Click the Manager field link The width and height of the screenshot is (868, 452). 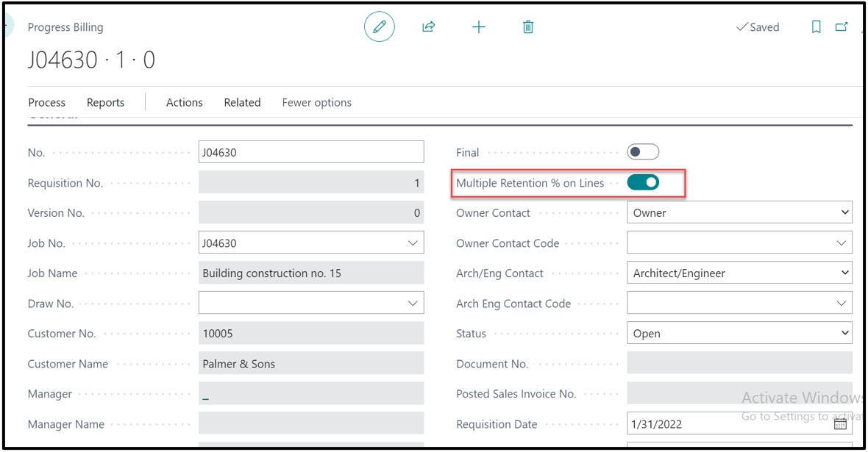coord(206,395)
